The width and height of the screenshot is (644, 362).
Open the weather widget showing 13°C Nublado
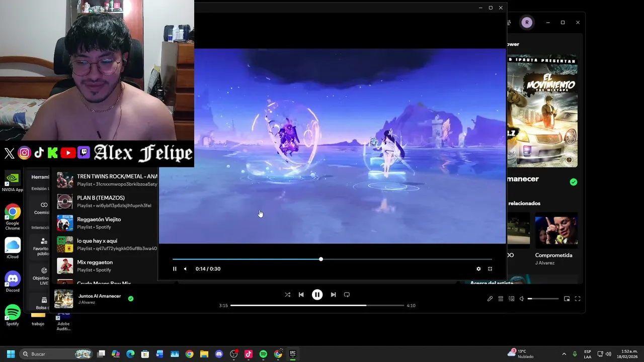pyautogui.click(x=521, y=354)
